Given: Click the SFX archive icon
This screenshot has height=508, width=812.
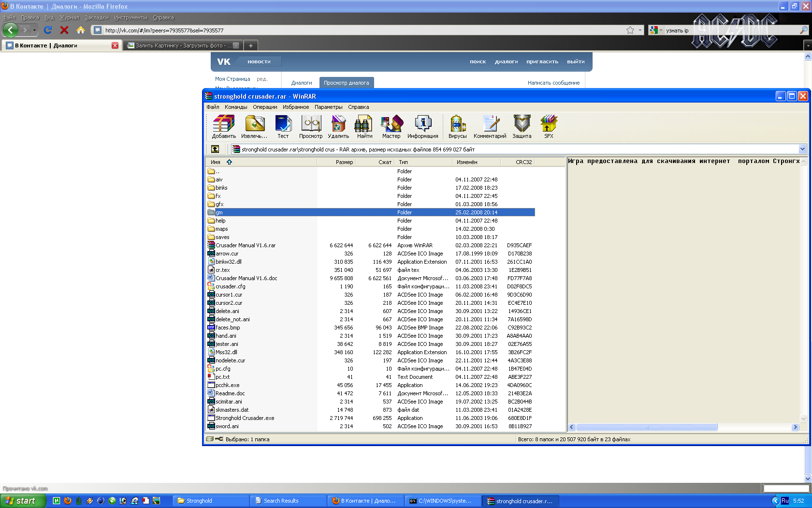Looking at the screenshot, I should point(549,127).
